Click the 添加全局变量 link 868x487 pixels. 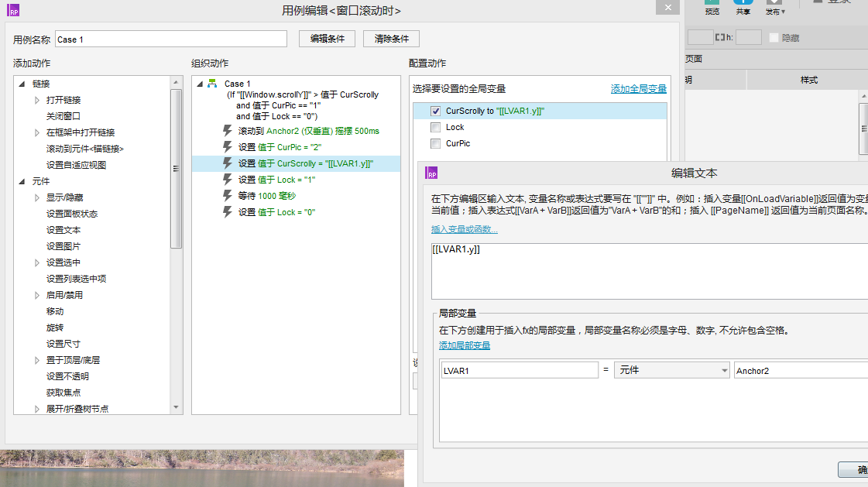coord(638,88)
